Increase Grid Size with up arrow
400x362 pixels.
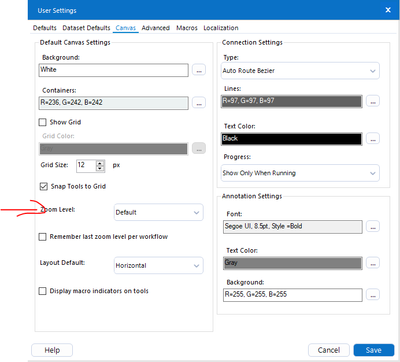(100, 163)
